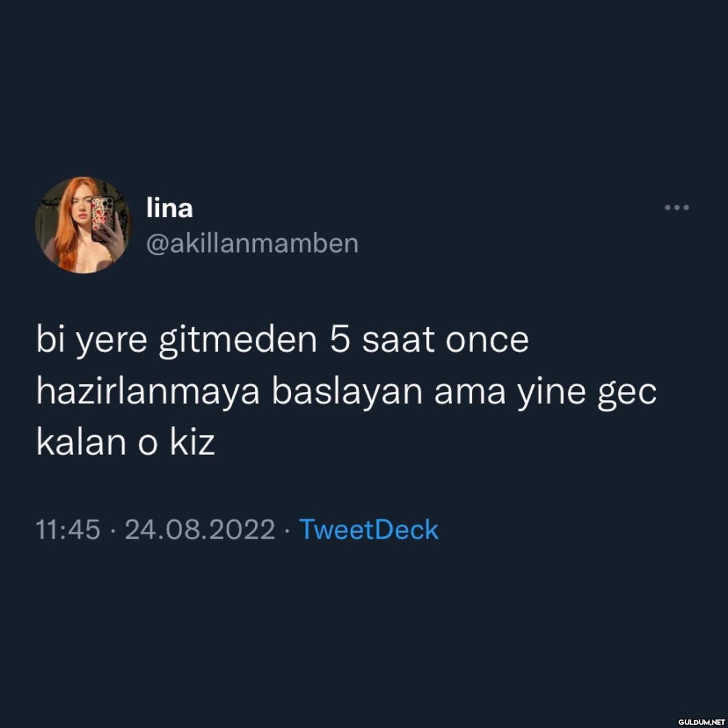The height and width of the screenshot is (728, 728).
Task: Click the GULDUM.NET watermark
Action: (701, 721)
